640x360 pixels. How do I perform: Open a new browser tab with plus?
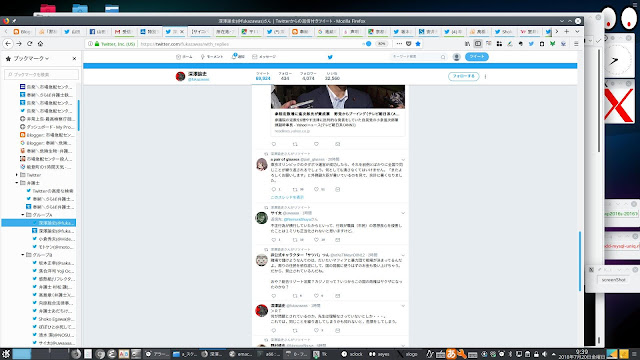pos(567,31)
